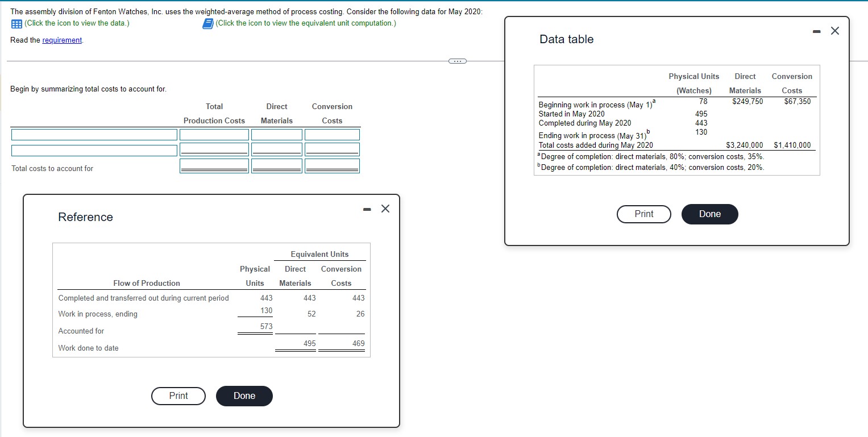
Task: Click first row Total Production Costs field
Action: [x=214, y=135]
